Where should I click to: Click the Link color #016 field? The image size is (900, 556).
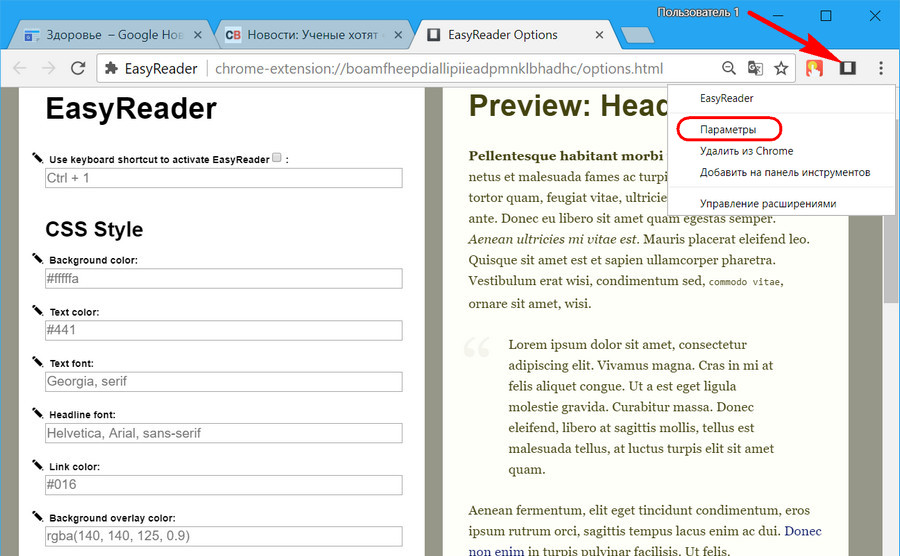[224, 485]
